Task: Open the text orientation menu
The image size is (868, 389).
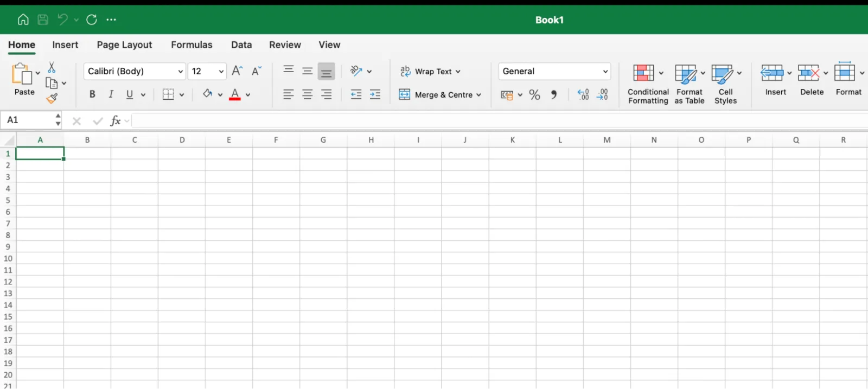Action: [x=361, y=71]
